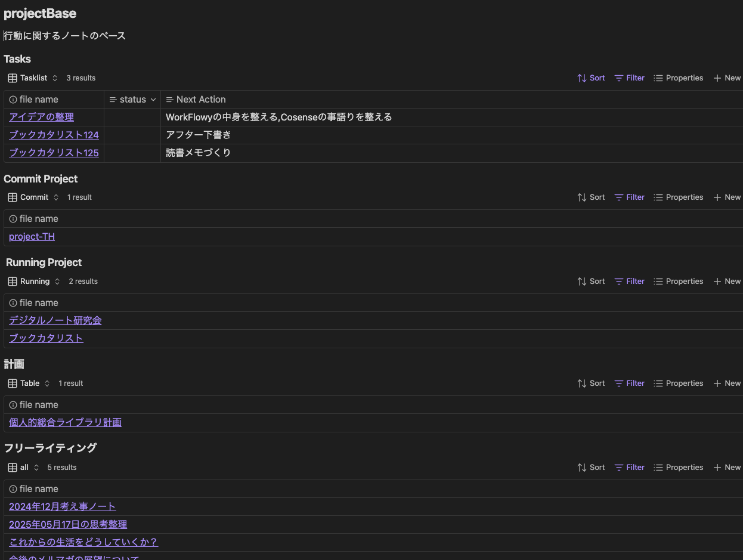Open Properties for Commit Project
The image size is (743, 560).
[x=678, y=197]
